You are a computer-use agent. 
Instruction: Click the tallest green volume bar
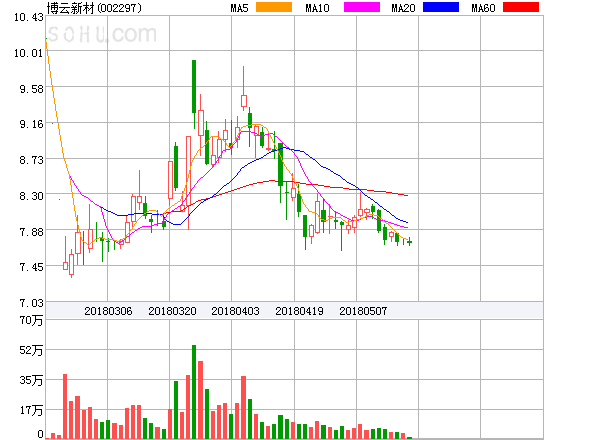[x=194, y=392]
